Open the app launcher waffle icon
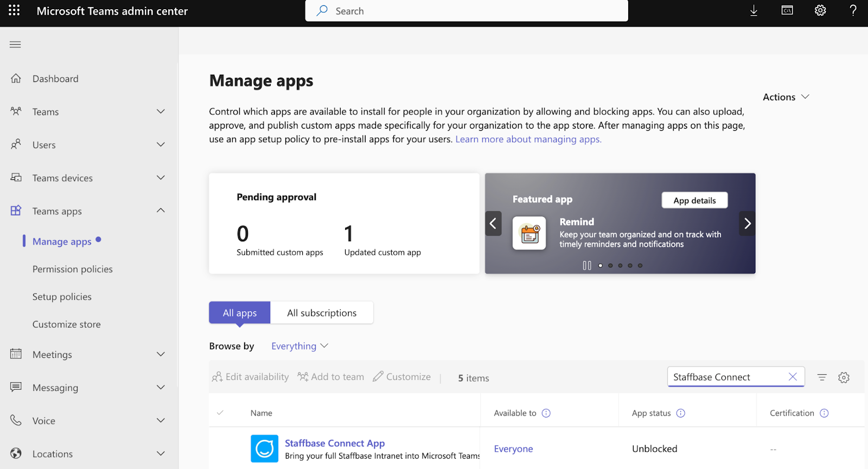Screen dimensions: 868x469 [14, 10]
